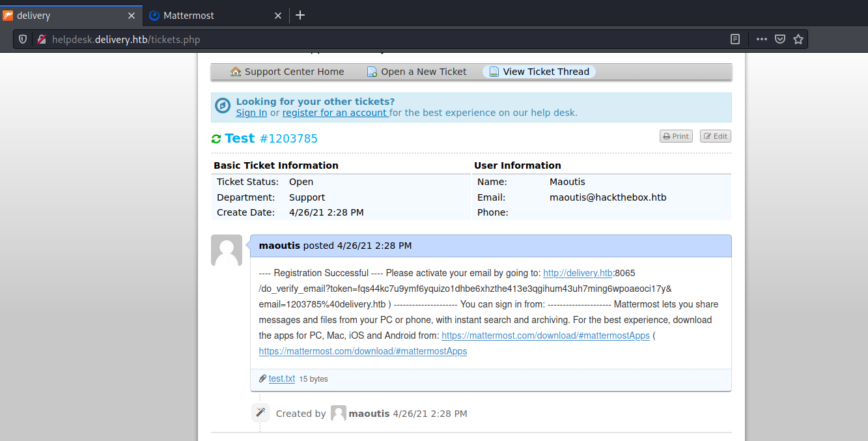This screenshot has height=441, width=868.
Task: Close the Mattermost browser tab
Action: [278, 16]
